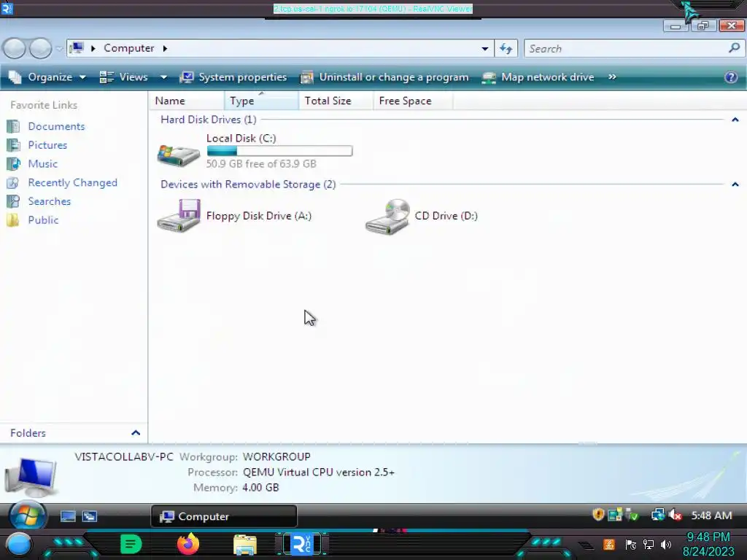Open Documents in Favorite Links
This screenshot has height=560, width=747.
(x=56, y=126)
